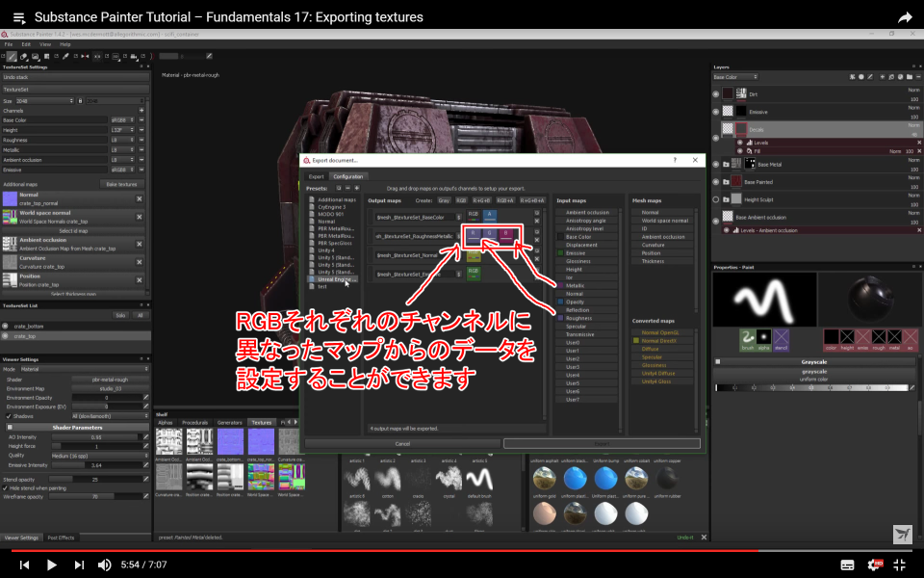Delete the BaseColor output map row
The image size is (924, 578).
click(537, 222)
